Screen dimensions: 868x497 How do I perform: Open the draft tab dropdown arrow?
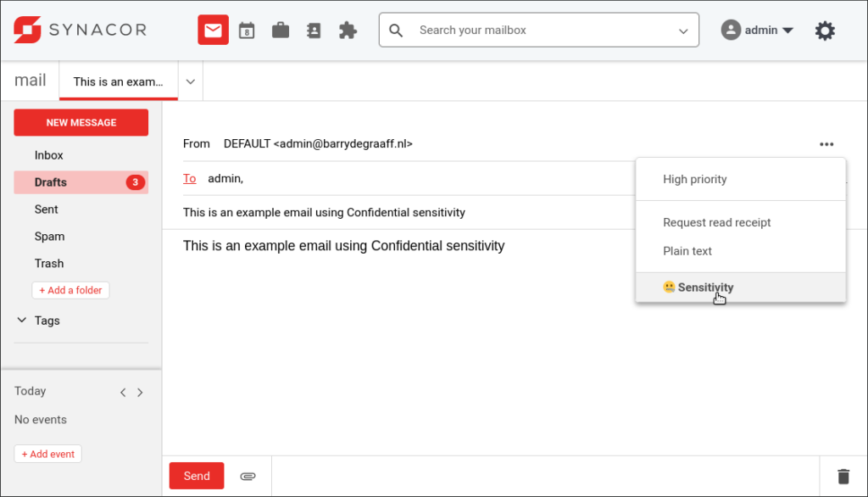tap(190, 81)
